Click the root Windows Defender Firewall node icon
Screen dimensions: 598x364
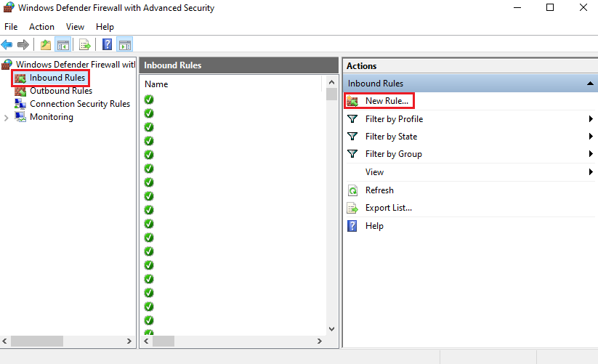(x=7, y=65)
